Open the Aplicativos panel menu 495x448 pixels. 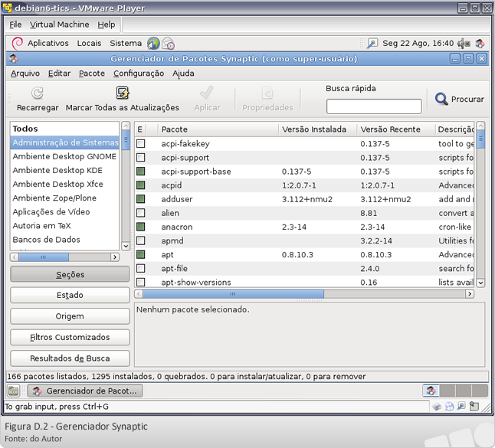click(48, 43)
